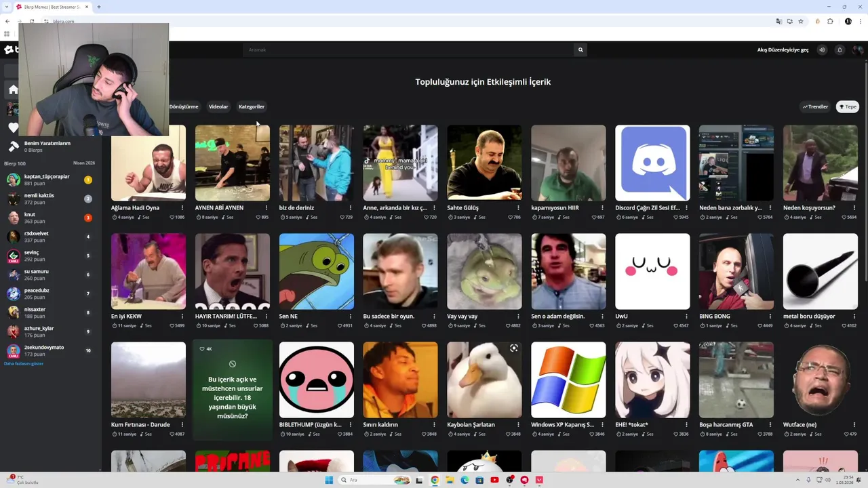This screenshot has height=488, width=868.
Task: Click Akış Düzenleyiciye geç link
Action: pyautogui.click(x=783, y=49)
